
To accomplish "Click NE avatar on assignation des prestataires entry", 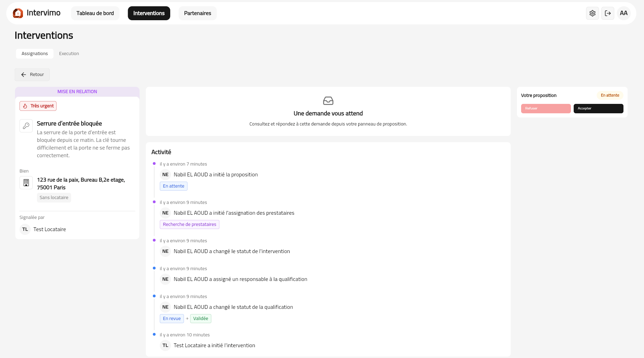I will tap(165, 213).
